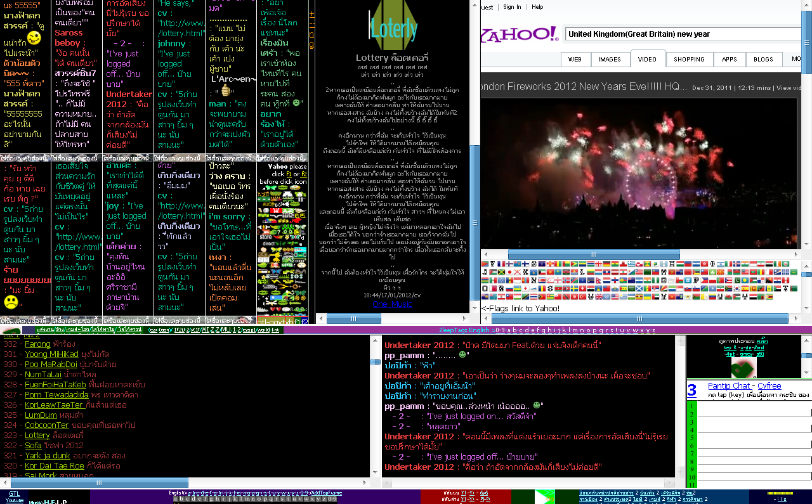Image resolution: width=812 pixels, height=504 pixels.
Task: Open the Lottery song link, number 323
Action: point(37,436)
